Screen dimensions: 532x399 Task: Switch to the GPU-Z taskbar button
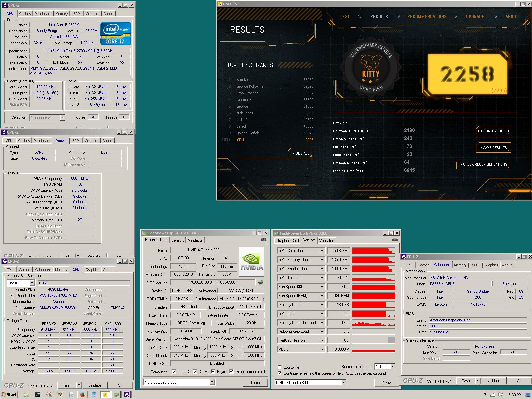tap(116, 395)
